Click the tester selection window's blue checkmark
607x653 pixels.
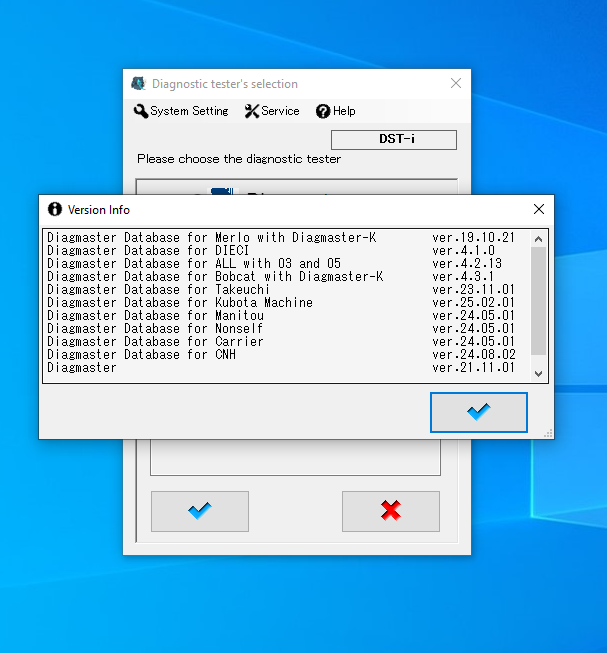point(199,511)
